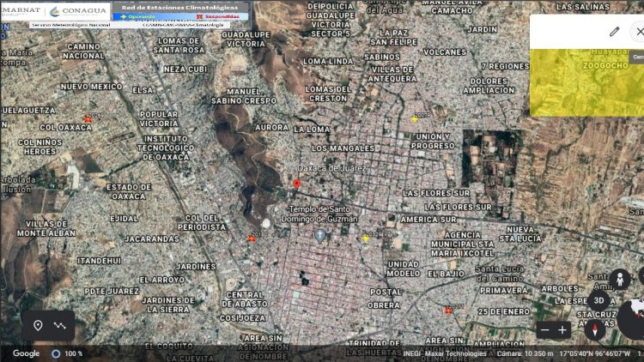
Task: Select the measure distance path tool
Action: pos(60,325)
